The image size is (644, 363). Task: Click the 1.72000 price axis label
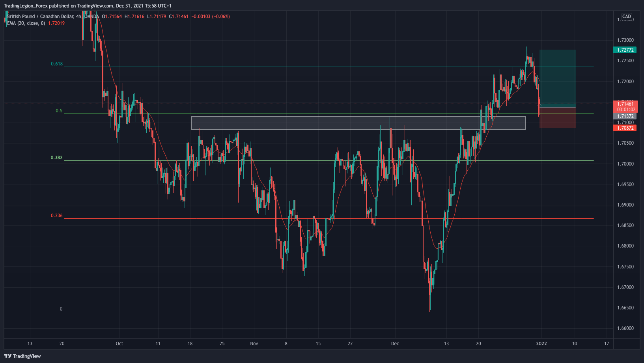click(625, 82)
